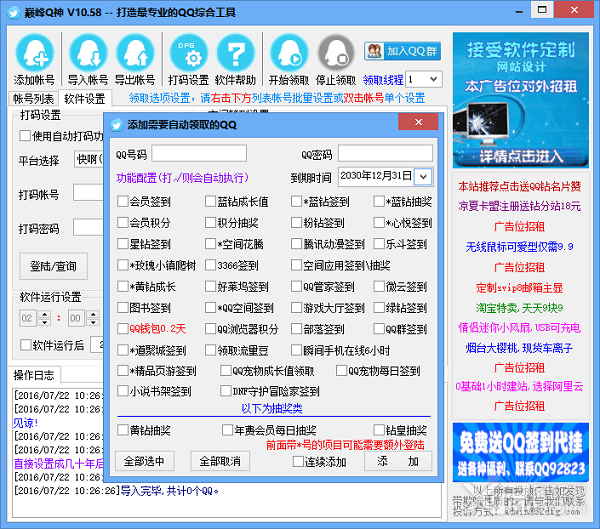Open 京夏卡盟注册送钻分站18元 link
This screenshot has height=529, width=600.
[520, 206]
